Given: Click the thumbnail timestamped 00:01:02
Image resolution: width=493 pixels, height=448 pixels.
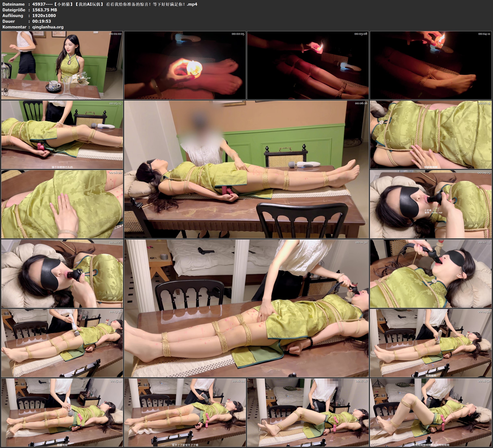Looking at the screenshot, I should coord(62,65).
